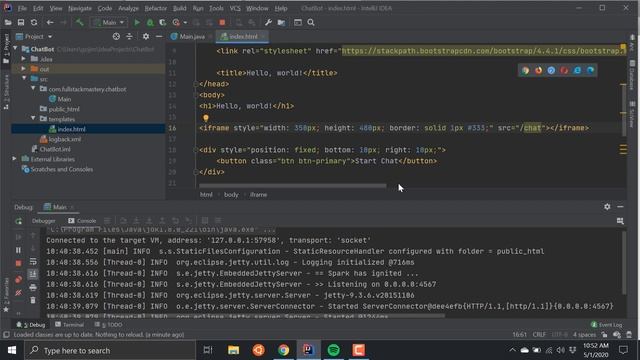
Task: Click the Open file toolbar icon
Action: coord(8,22)
